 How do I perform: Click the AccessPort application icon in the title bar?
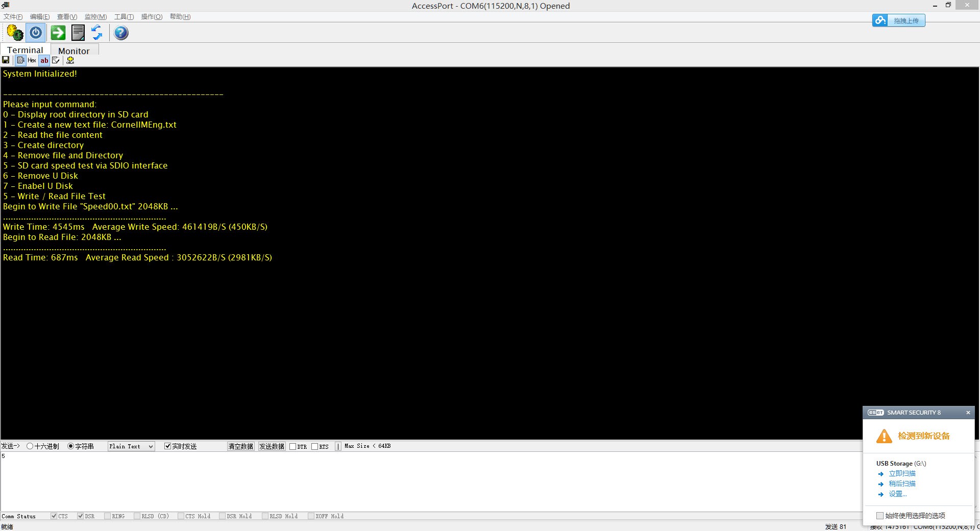(6, 6)
